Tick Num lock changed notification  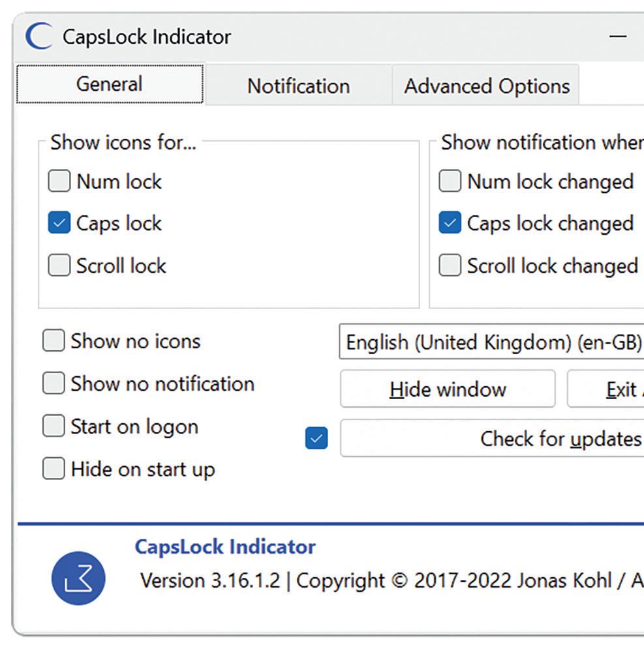450,181
